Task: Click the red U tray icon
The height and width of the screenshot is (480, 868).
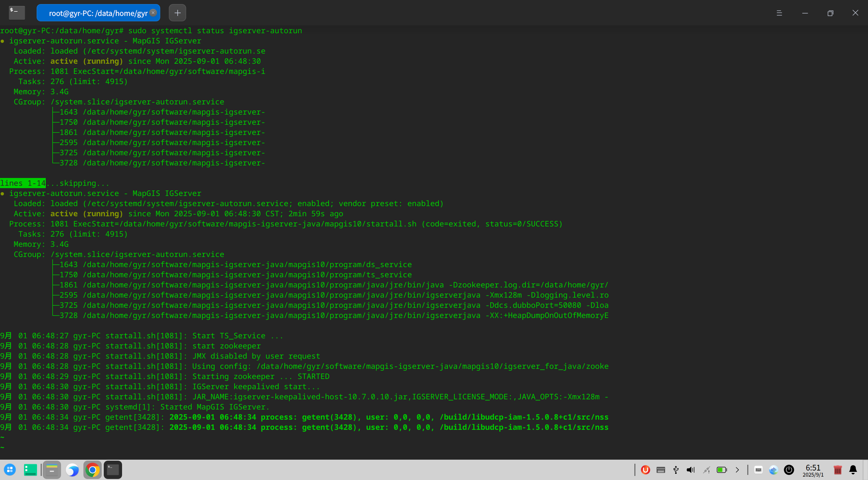Action: click(645, 469)
